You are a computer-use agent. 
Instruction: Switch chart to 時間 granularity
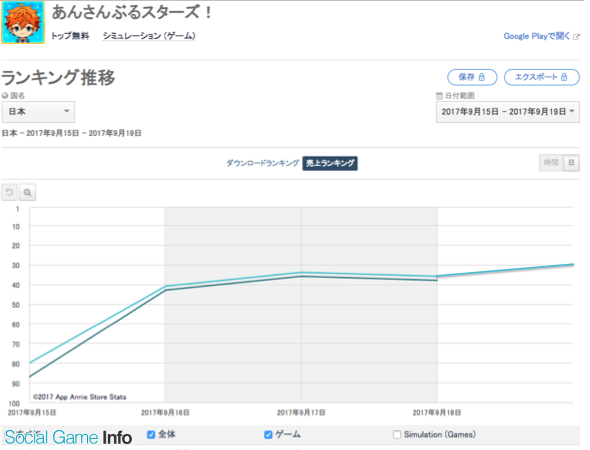(551, 163)
